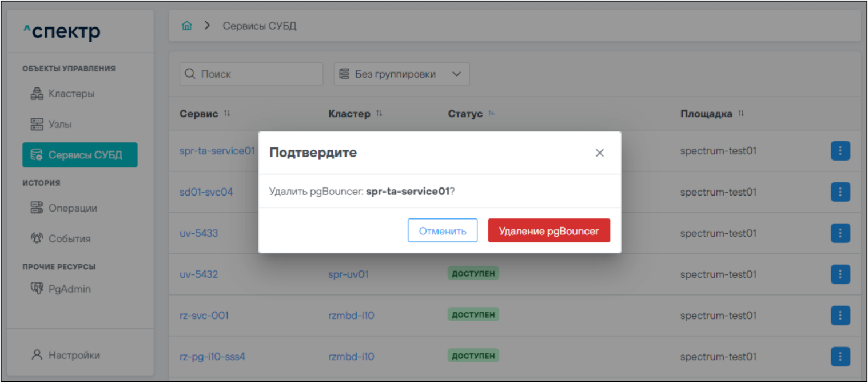
Task: Confirm with Удаление pgBouncer button
Action: point(548,230)
